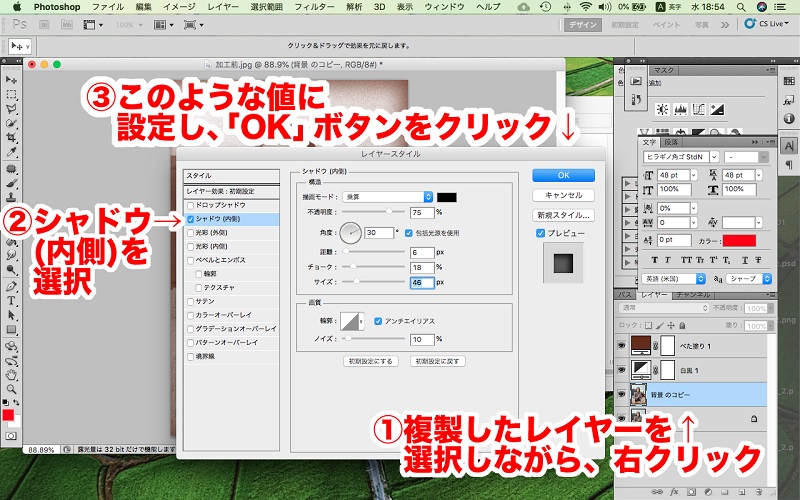Open the screen mode dropdown in app bar
Image resolution: width=800 pixels, height=500 pixels.
[x=193, y=24]
